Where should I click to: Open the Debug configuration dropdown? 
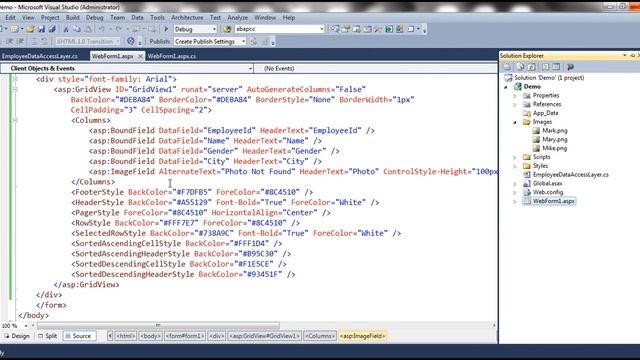214,29
